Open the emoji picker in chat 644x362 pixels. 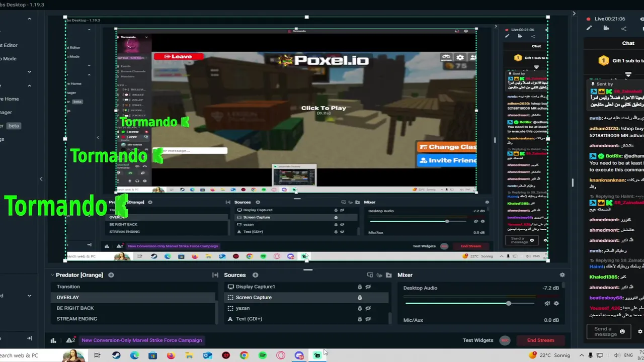pos(622,331)
